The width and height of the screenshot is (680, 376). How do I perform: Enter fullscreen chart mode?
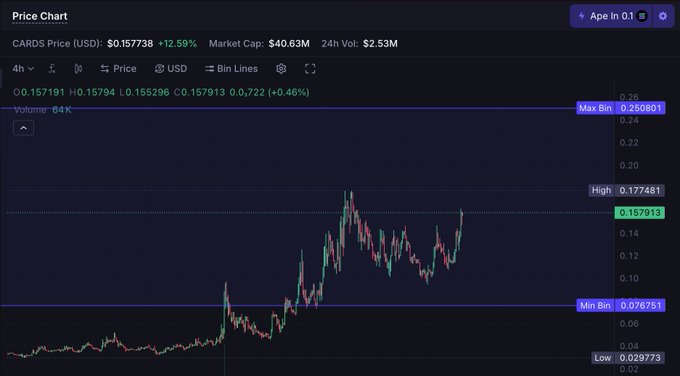310,69
